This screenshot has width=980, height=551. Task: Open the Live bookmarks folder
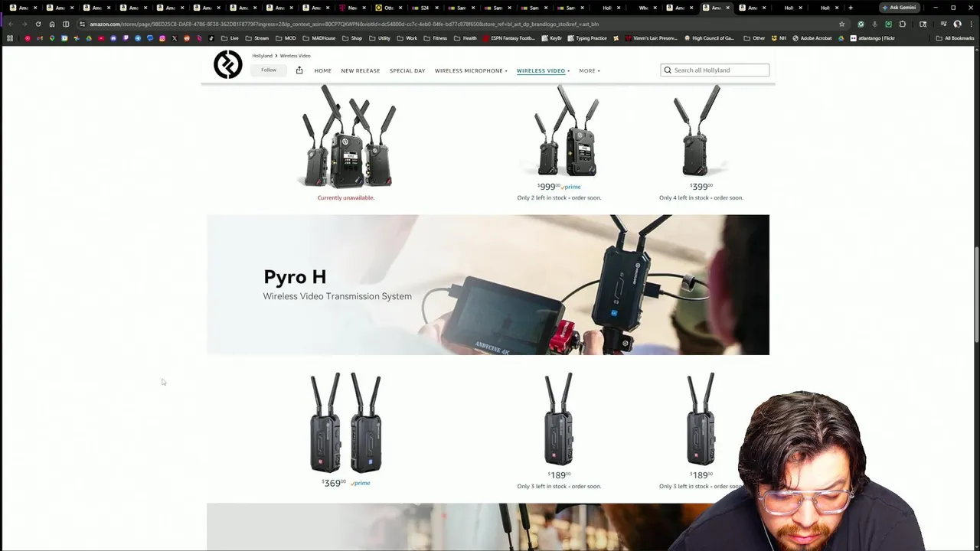pyautogui.click(x=230, y=38)
